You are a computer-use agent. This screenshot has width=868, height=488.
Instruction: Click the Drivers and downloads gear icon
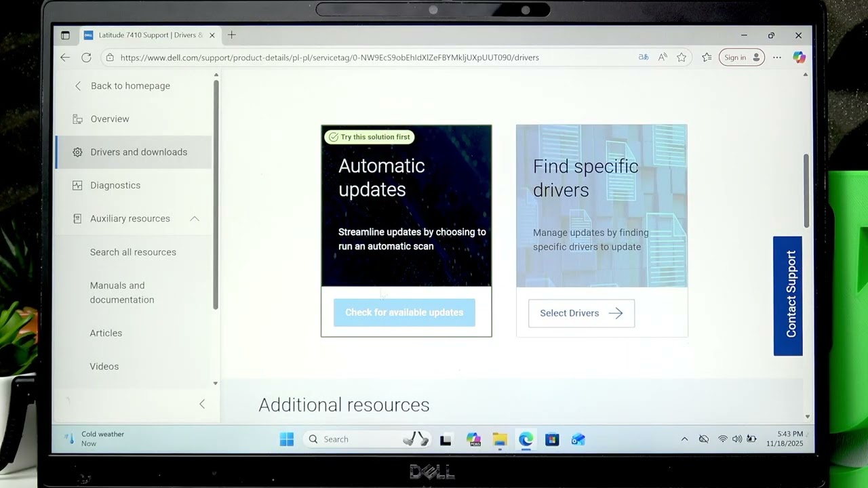(x=77, y=152)
